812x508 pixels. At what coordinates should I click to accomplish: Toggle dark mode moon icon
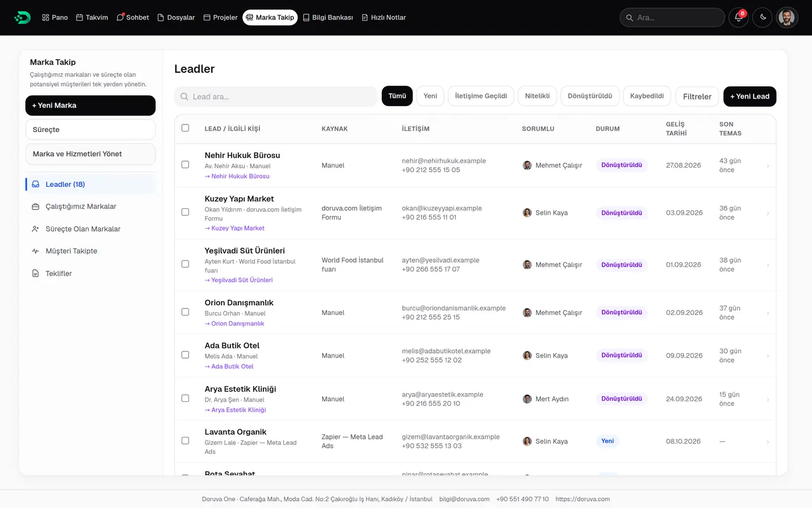[763, 18]
